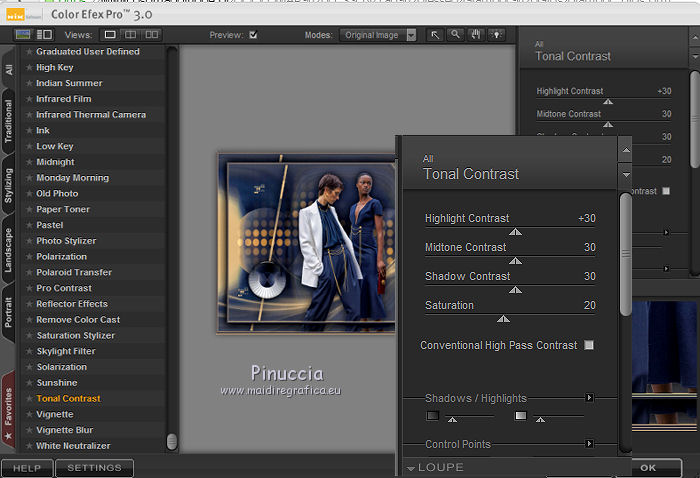Click the loupe preview thumbnail
700x478 pixels.
(664, 366)
